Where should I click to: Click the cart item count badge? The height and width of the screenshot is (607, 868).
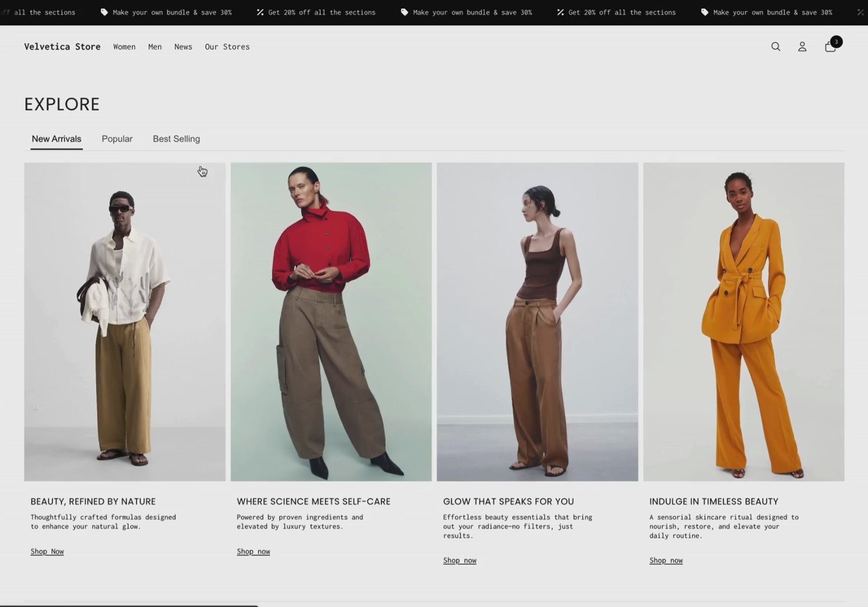point(836,41)
